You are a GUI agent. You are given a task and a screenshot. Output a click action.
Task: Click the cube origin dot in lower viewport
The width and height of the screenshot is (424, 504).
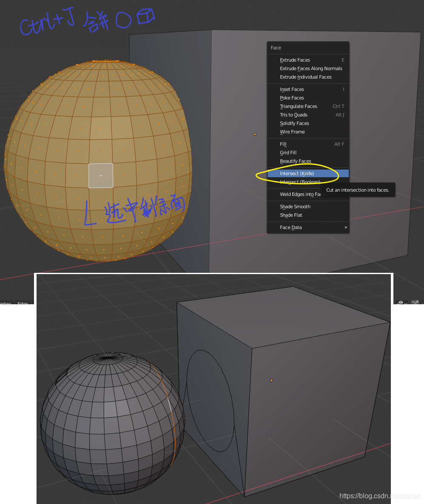(271, 380)
